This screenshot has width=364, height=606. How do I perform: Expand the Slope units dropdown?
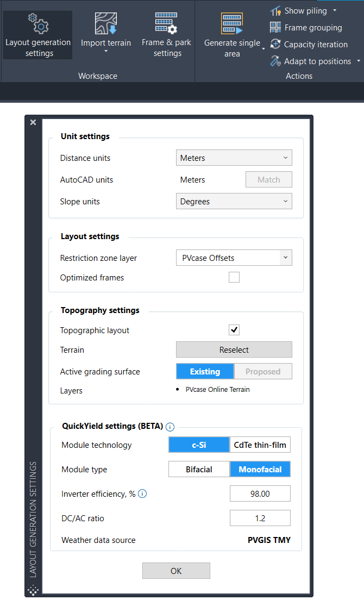coord(234,202)
